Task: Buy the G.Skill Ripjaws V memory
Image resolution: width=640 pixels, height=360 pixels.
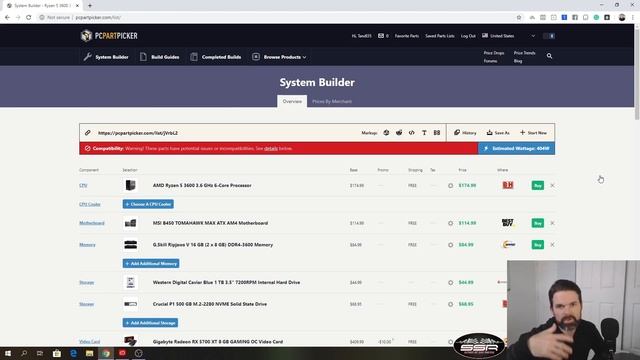Action: (538, 245)
